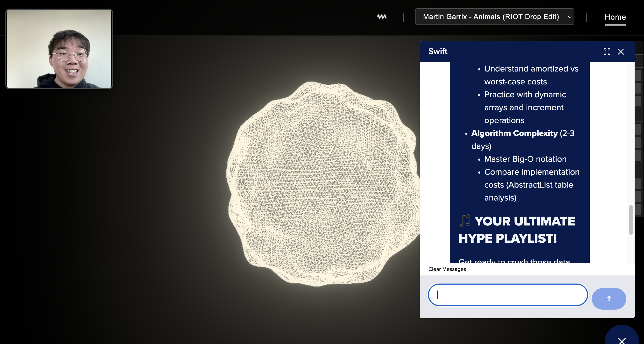644x344 pixels.
Task: Focus the chat message input field
Action: [507, 295]
